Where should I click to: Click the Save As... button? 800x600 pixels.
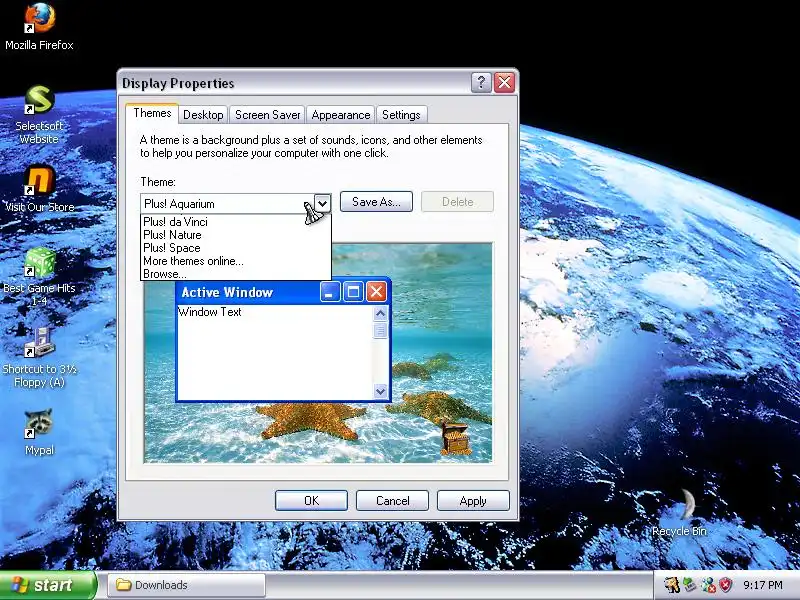coord(376,202)
